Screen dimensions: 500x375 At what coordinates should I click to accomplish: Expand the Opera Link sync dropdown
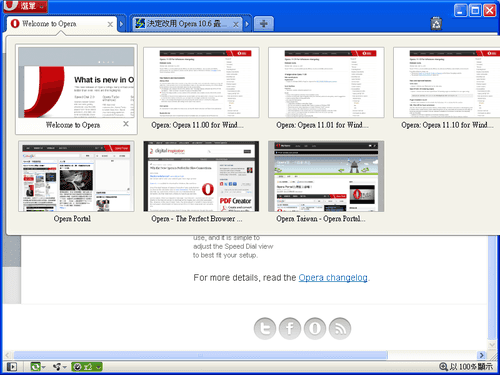coord(44,367)
